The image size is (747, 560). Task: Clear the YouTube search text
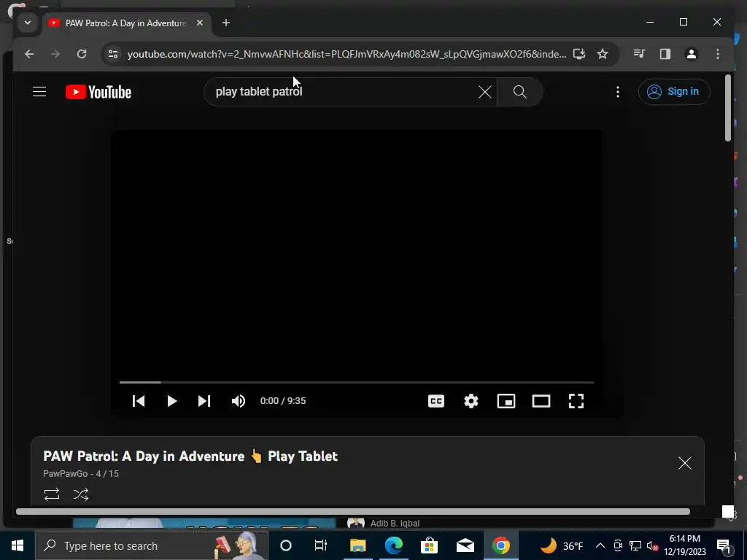(x=484, y=92)
